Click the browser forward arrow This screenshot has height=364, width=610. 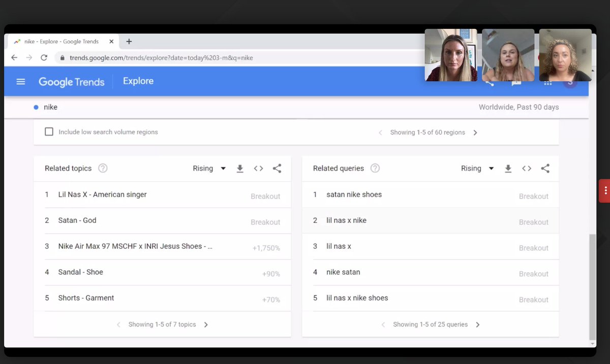point(28,57)
